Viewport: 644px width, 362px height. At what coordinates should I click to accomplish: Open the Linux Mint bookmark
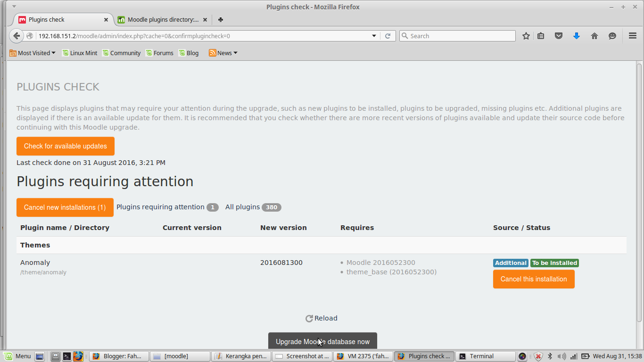[x=80, y=53]
